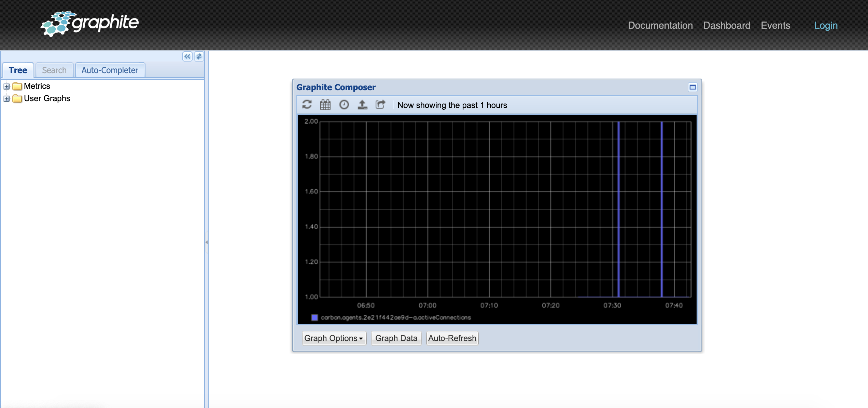Refresh the graph in Composer toolbar
Screen dimensions: 868x408
[307, 105]
